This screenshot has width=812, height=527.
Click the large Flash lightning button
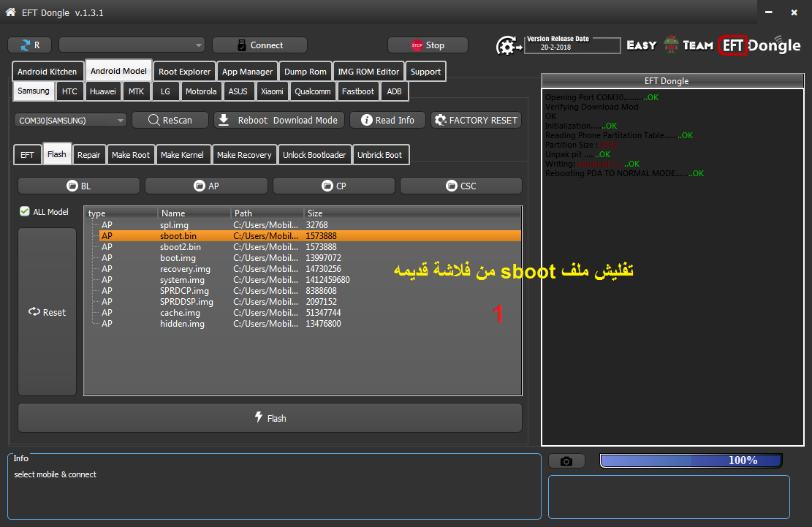[x=270, y=418]
